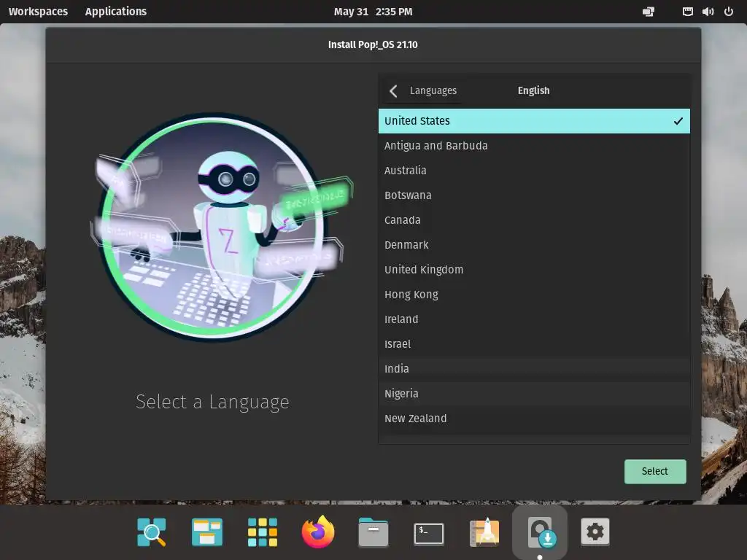Choose Israel from the list
The image size is (747, 560).
coord(534,344)
